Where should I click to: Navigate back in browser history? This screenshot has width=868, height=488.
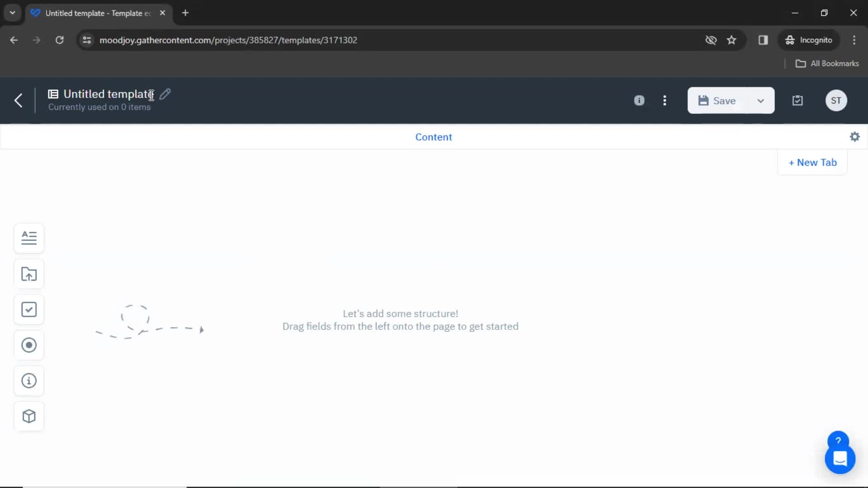14,40
